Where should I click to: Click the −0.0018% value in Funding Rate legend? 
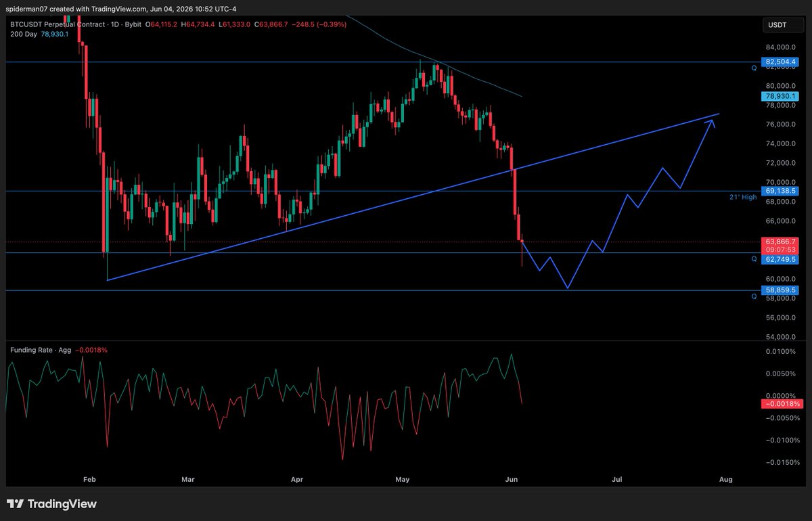(93, 350)
